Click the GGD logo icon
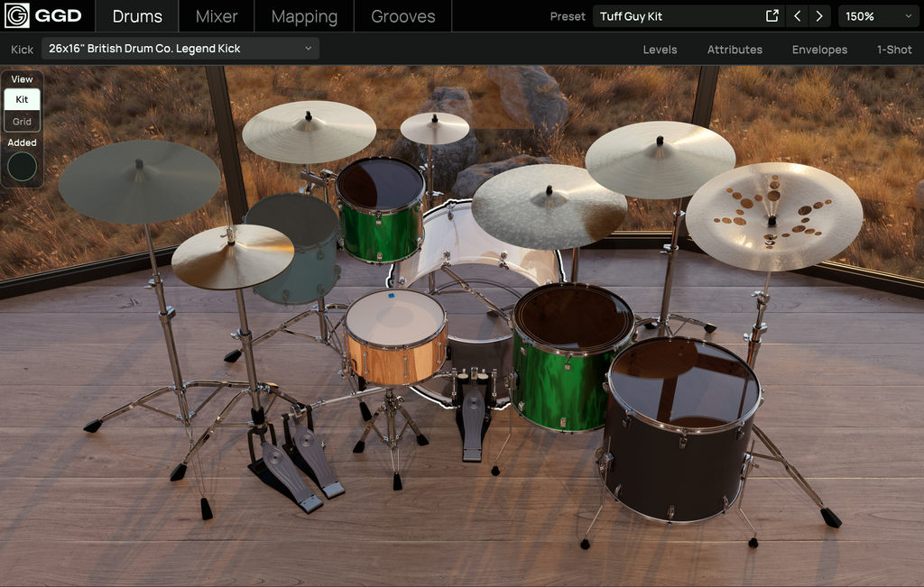This screenshot has height=587, width=924. (x=16, y=16)
